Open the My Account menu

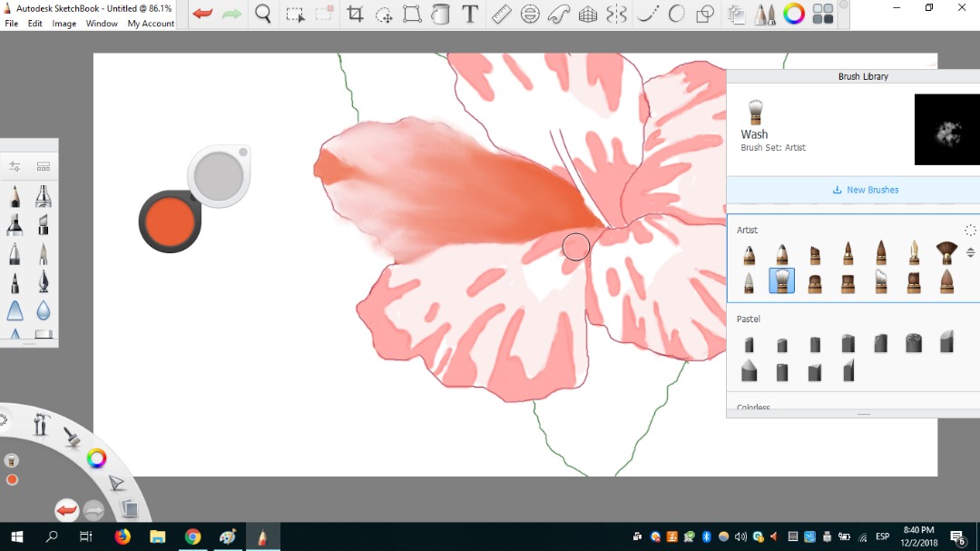tap(151, 24)
